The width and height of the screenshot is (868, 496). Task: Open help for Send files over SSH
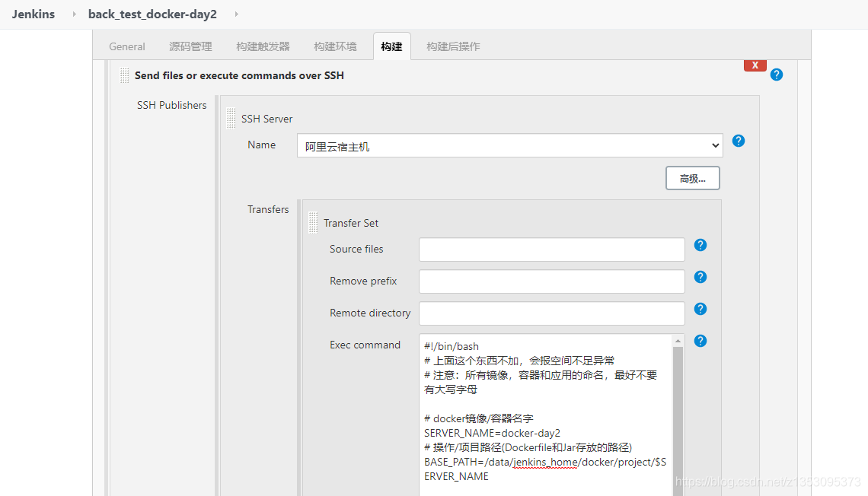(776, 75)
